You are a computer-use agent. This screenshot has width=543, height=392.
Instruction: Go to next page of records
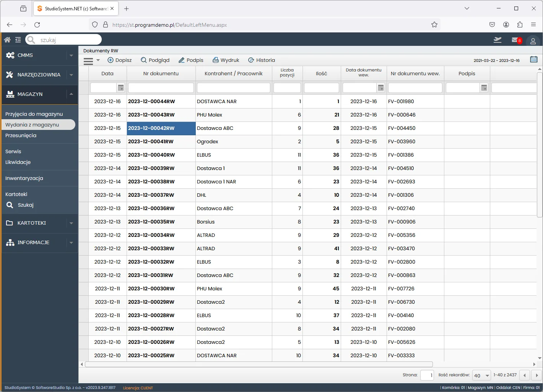(536, 376)
